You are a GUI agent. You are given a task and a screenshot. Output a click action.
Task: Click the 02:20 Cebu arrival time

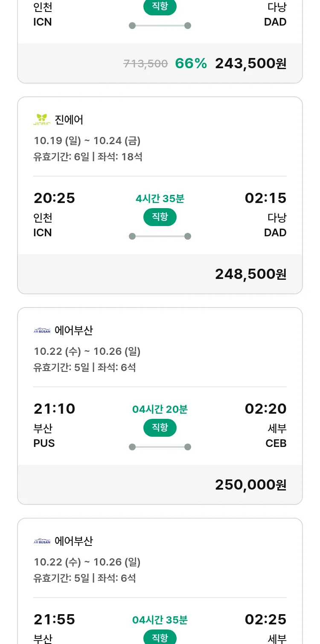(265, 409)
